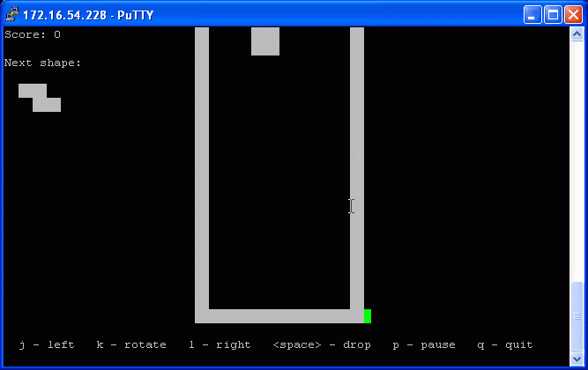Click the 'p - pause' hint
The height and width of the screenshot is (370, 588).
(424, 344)
